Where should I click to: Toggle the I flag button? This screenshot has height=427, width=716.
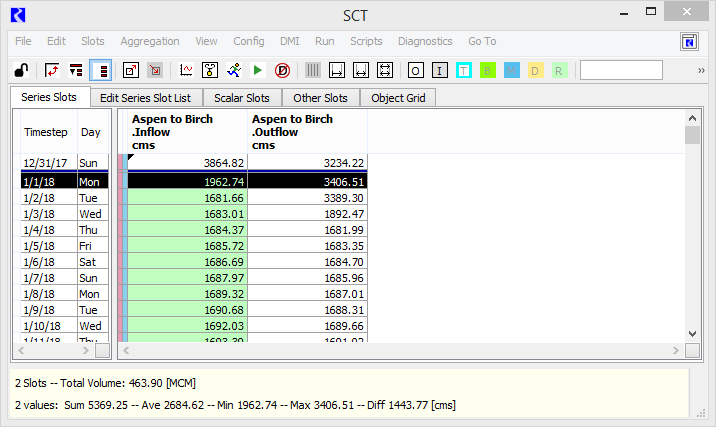(439, 70)
